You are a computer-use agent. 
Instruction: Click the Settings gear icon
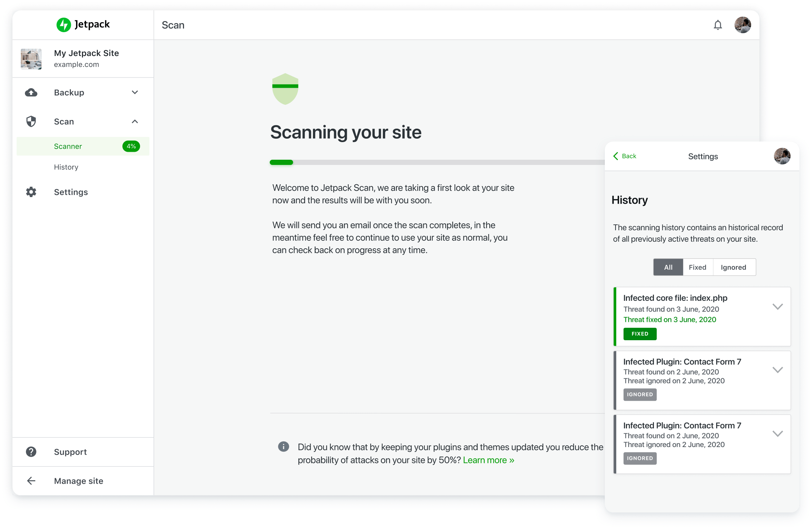point(32,192)
